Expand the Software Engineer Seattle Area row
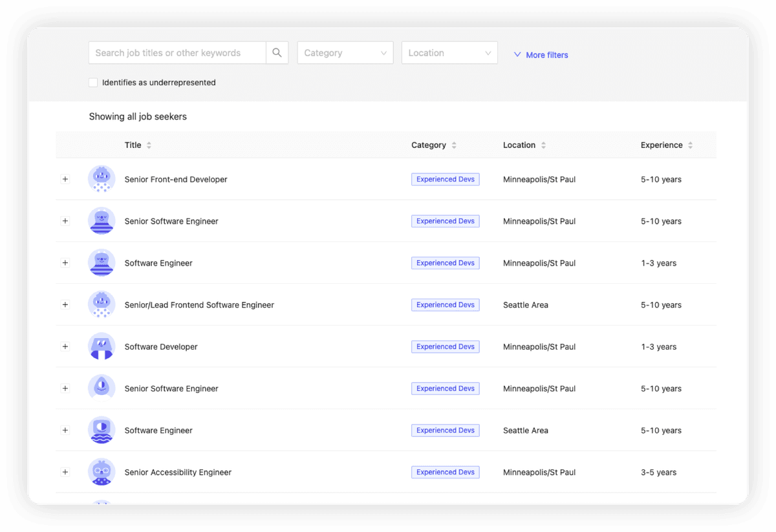The width and height of the screenshot is (776, 532). click(x=65, y=430)
